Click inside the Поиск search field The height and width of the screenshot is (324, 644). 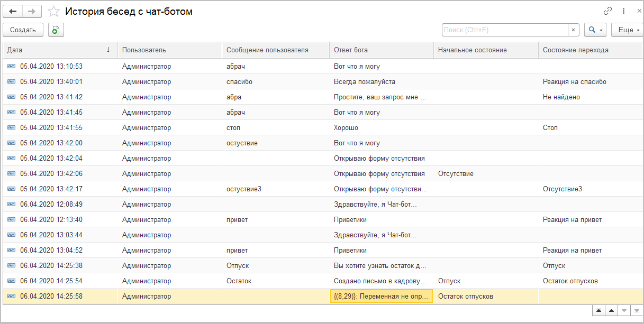[x=504, y=30]
